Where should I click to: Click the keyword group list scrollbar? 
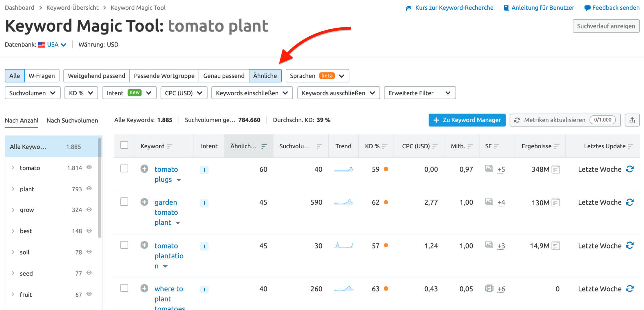(x=100, y=188)
